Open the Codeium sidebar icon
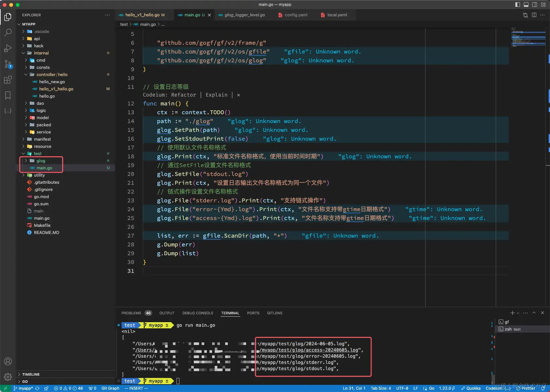This screenshot has height=392, width=550. (8, 111)
